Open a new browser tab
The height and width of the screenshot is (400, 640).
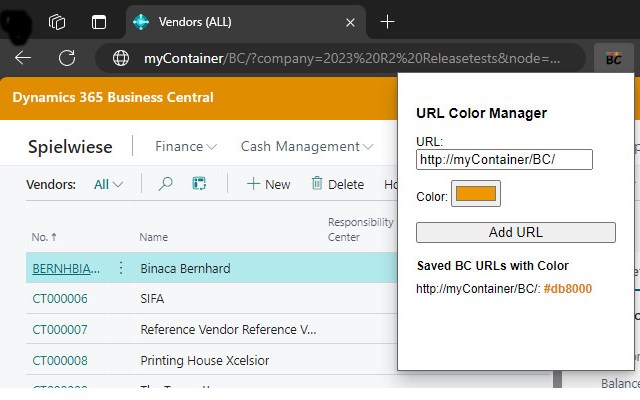388,21
